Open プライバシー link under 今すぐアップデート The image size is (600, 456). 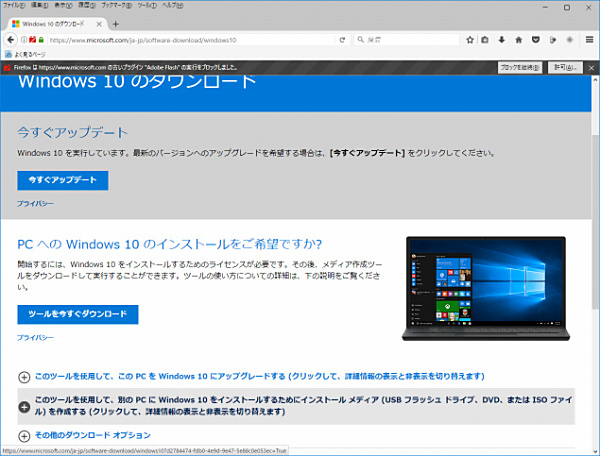[x=35, y=204]
